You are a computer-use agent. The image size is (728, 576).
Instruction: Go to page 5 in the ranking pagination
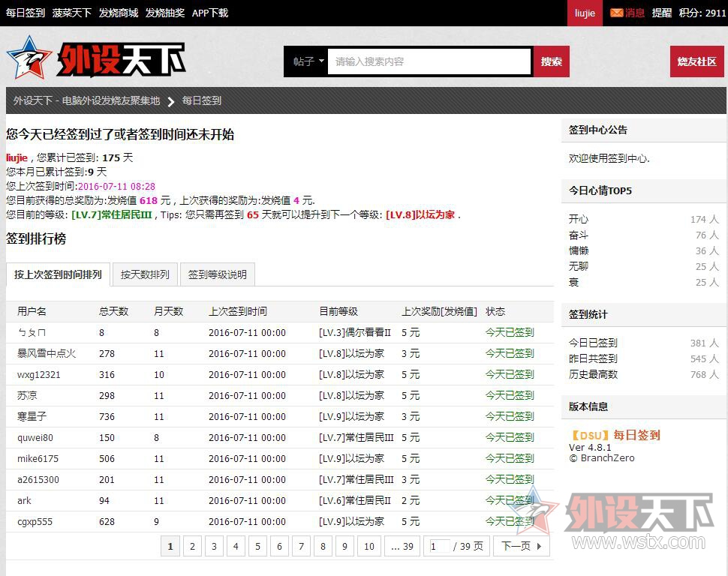[257, 546]
